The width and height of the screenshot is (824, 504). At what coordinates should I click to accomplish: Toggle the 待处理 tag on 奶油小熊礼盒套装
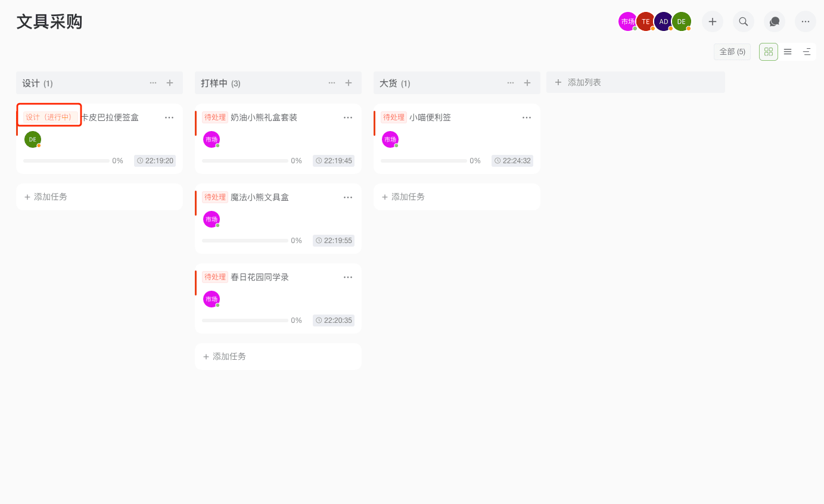pyautogui.click(x=215, y=117)
